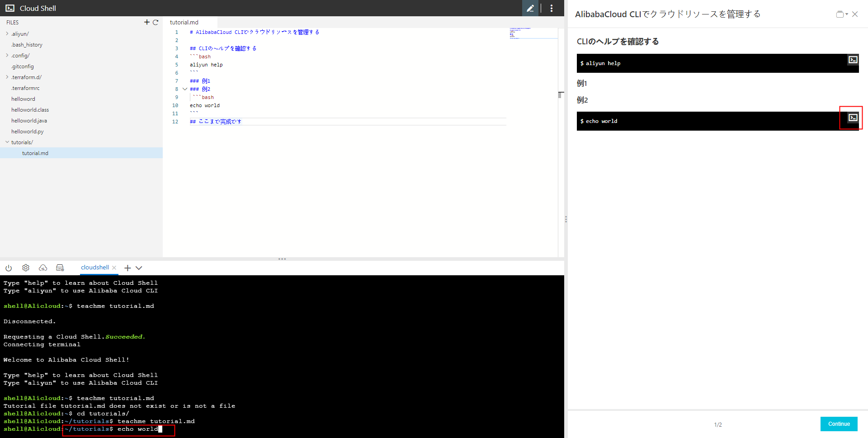Add a new file with plus icon

[147, 22]
